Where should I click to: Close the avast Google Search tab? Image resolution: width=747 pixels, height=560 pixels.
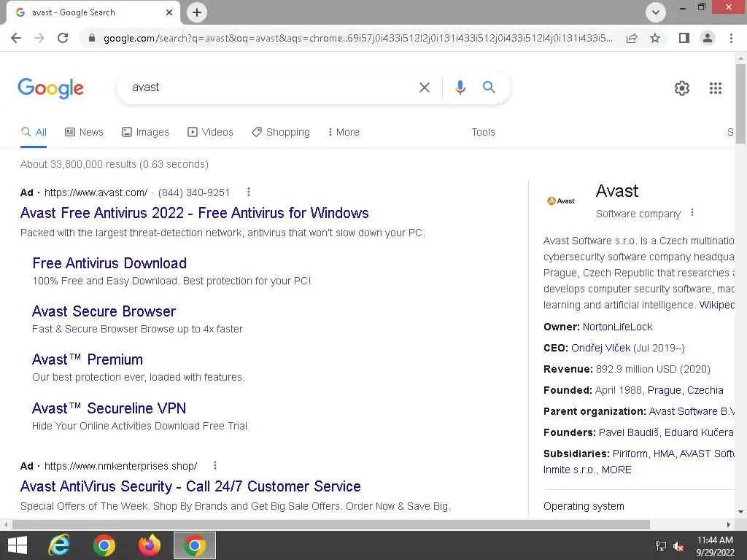(x=169, y=12)
